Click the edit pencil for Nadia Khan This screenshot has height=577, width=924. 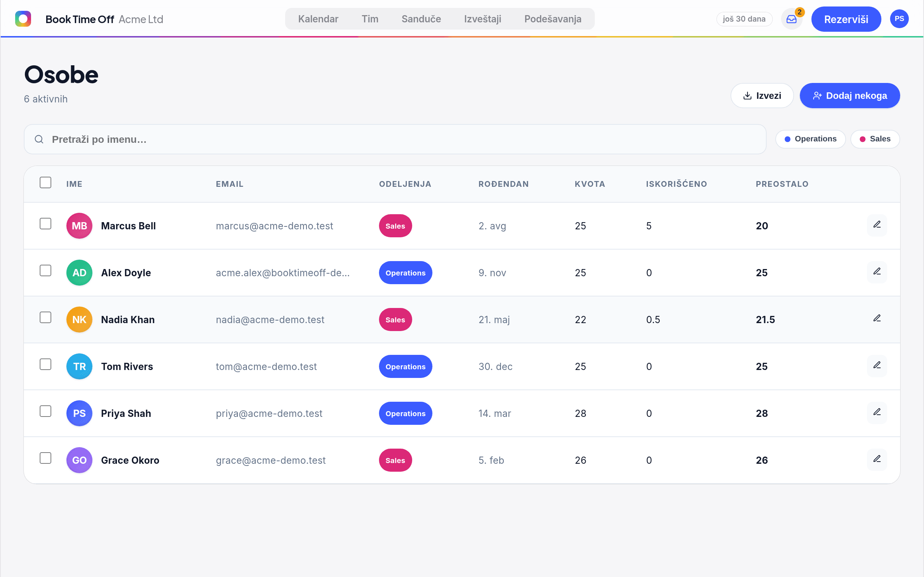(877, 319)
